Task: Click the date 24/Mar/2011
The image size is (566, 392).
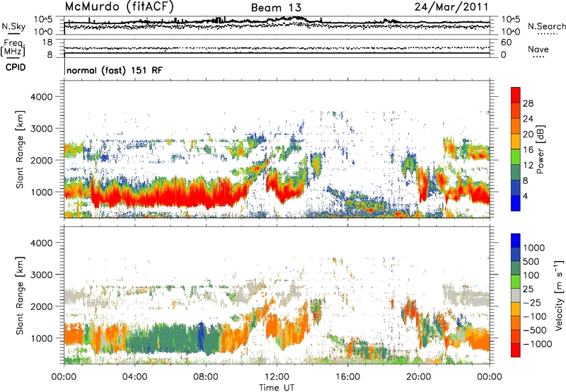Action: [x=451, y=6]
